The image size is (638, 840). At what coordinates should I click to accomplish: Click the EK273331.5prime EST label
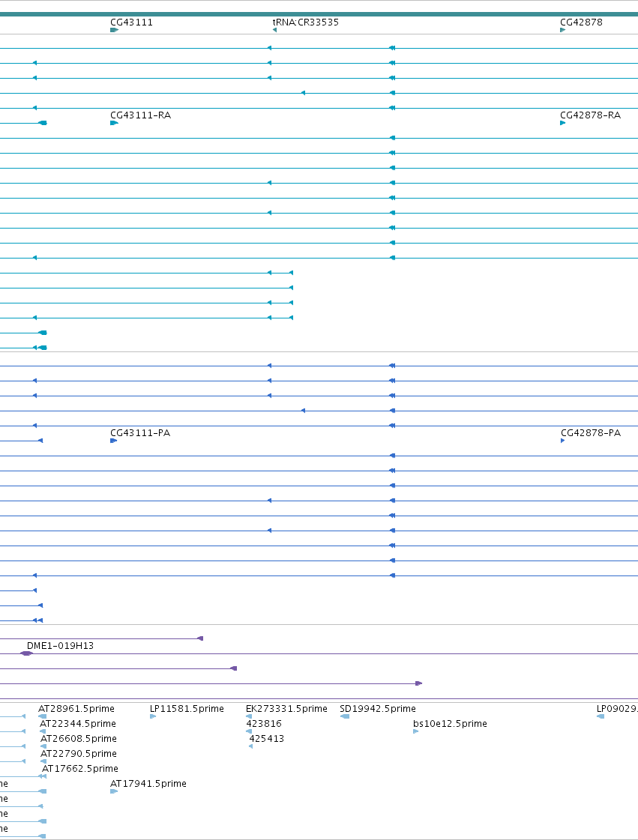[x=286, y=709]
